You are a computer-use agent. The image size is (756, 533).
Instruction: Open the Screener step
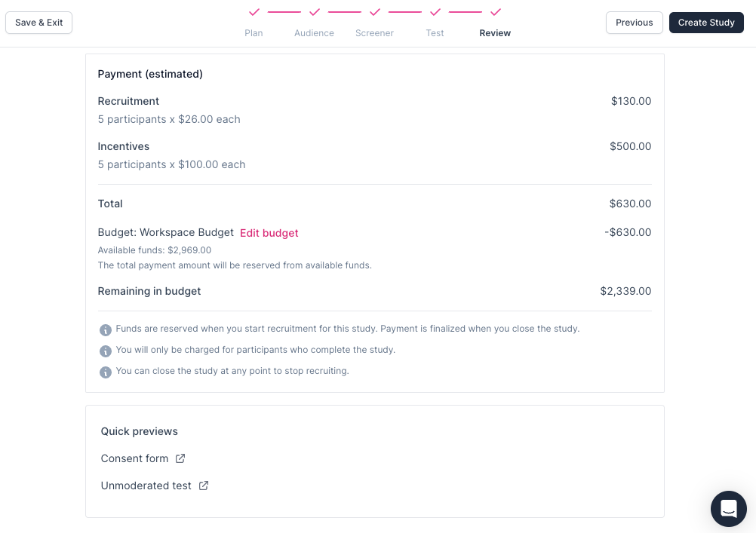pyautogui.click(x=375, y=33)
